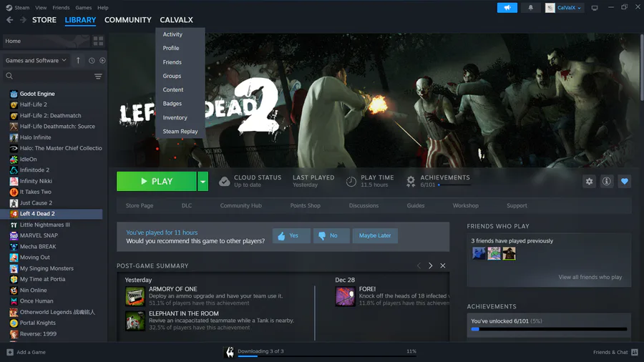The height and width of the screenshot is (362, 644).
Task: Open Friends & Chat icon
Action: [x=635, y=352]
